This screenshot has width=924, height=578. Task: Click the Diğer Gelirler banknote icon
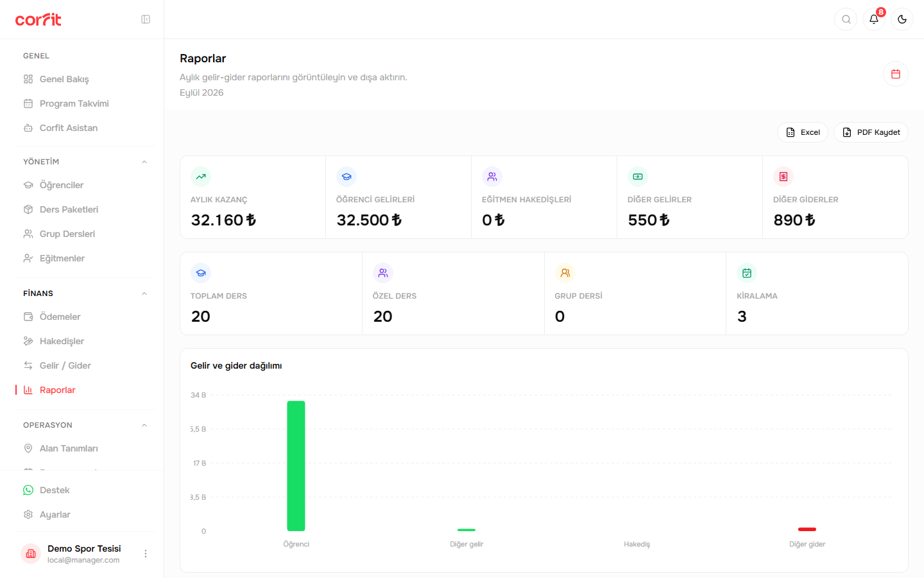638,177
